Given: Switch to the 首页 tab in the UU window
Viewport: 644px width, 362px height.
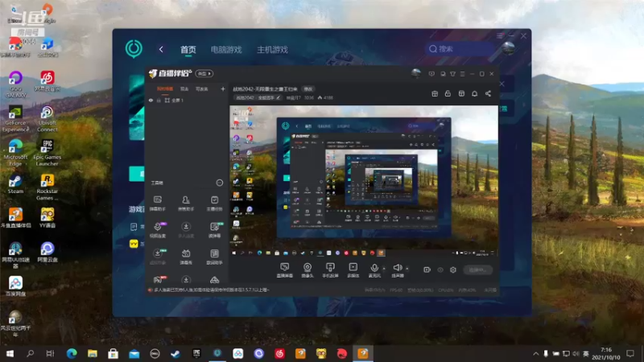Looking at the screenshot, I should (x=188, y=50).
